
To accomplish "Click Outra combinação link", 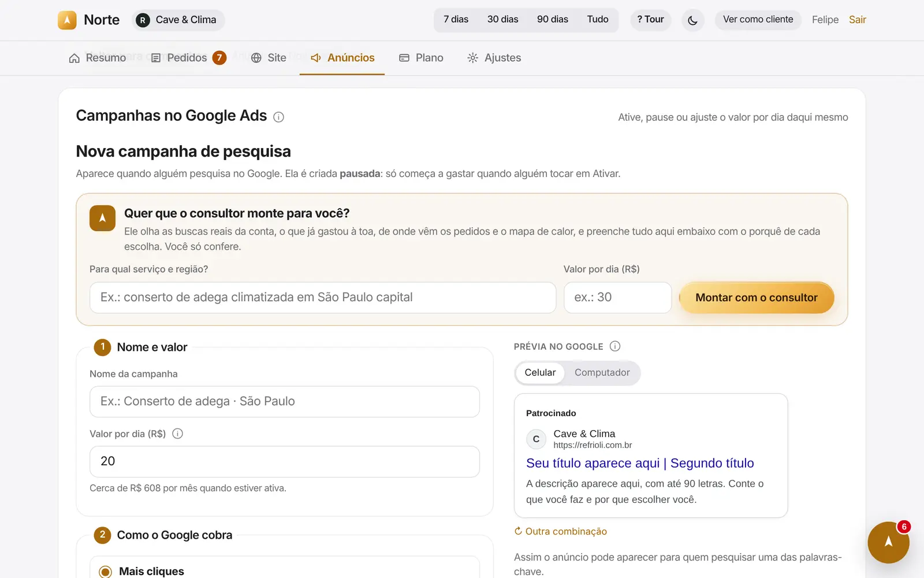I will click(561, 531).
